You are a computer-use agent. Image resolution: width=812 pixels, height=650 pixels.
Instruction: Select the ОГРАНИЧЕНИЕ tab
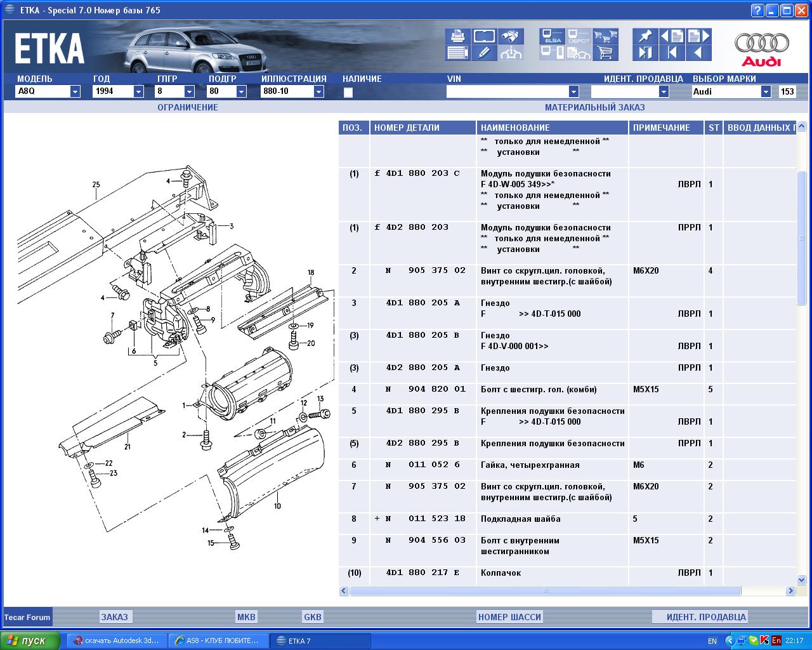187,107
